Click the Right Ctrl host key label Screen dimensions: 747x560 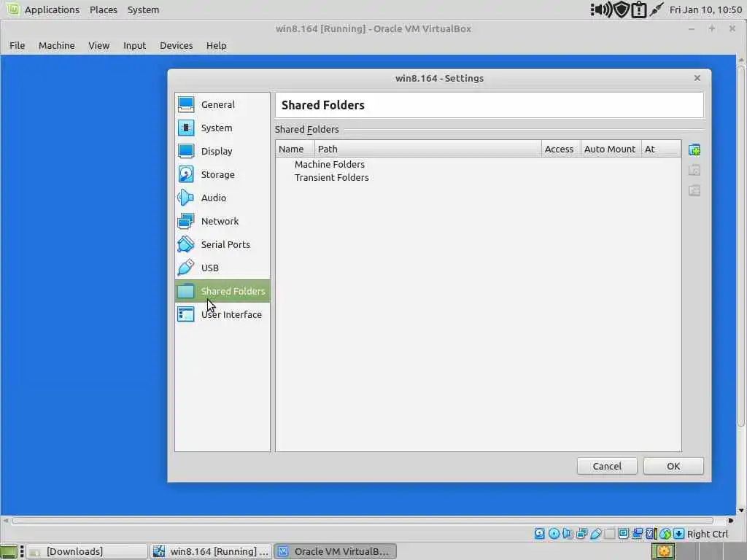[708, 534]
